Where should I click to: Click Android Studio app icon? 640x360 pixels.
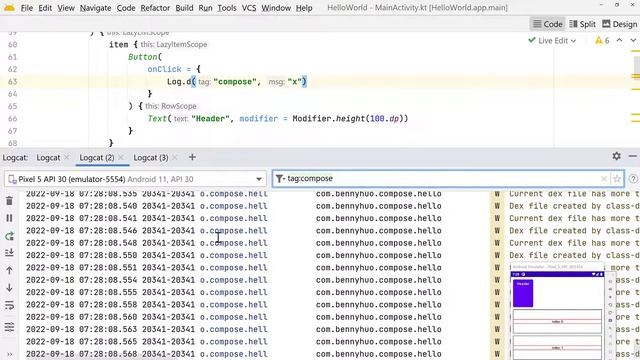[x=9, y=8]
